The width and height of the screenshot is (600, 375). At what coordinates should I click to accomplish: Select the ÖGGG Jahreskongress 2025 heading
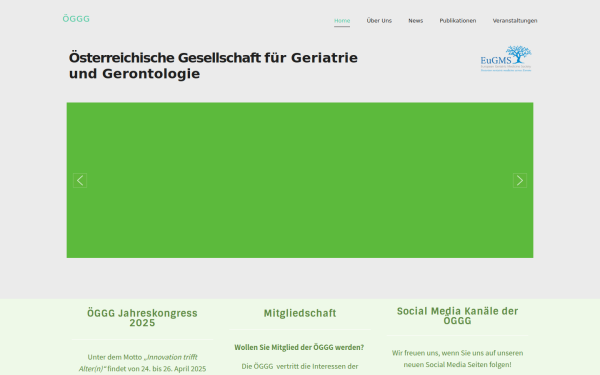[x=142, y=318]
